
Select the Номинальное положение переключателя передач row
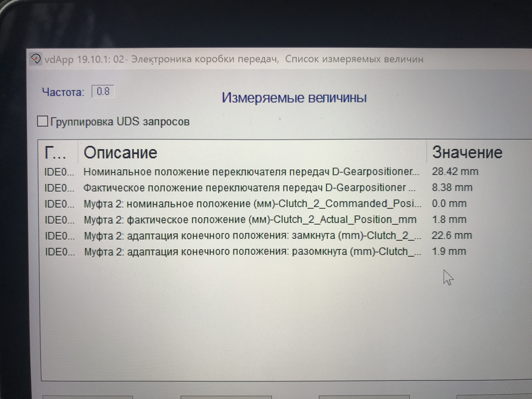pos(251,172)
